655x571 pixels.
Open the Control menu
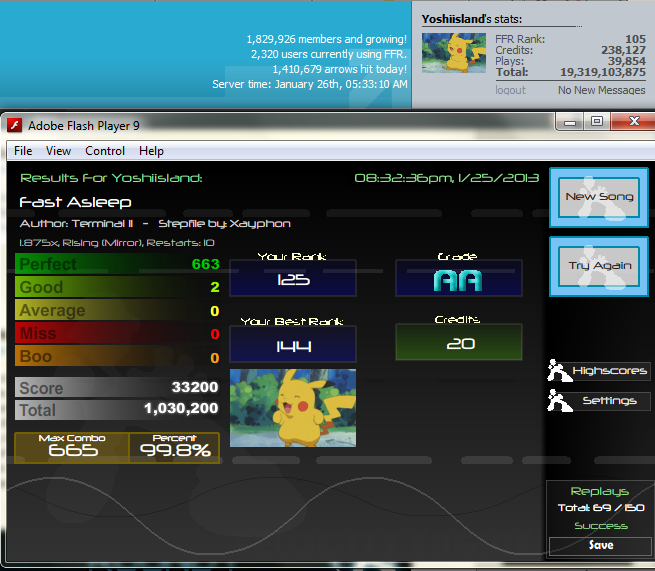coord(105,151)
